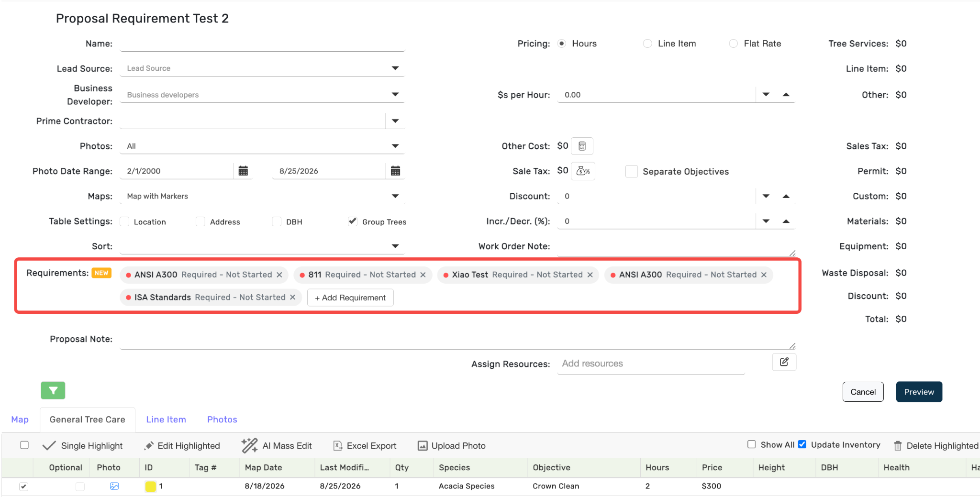This screenshot has width=980, height=497.
Task: Select the Hours pricing radio button
Action: (562, 44)
